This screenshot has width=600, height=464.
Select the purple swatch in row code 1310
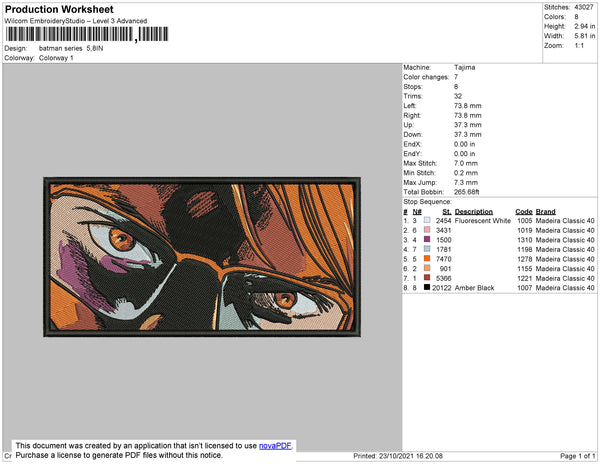point(427,239)
